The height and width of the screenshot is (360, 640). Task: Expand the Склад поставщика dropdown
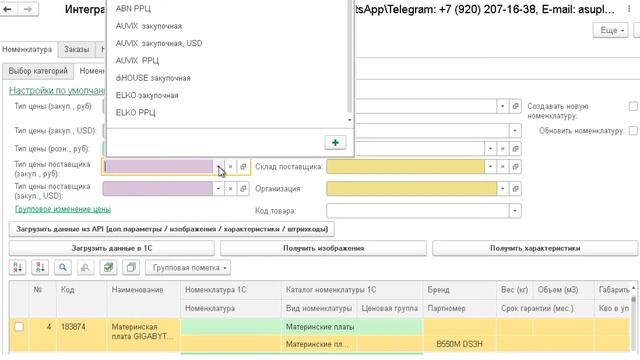click(x=490, y=167)
